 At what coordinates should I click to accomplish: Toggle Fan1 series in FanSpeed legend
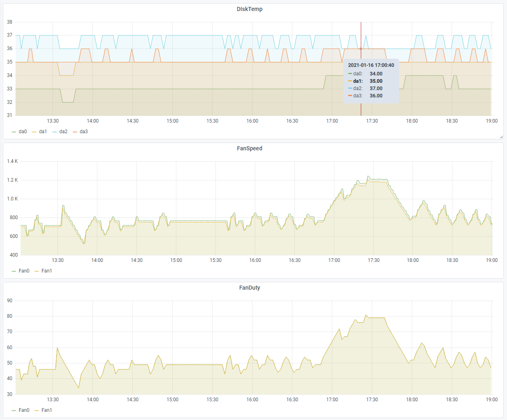46,271
